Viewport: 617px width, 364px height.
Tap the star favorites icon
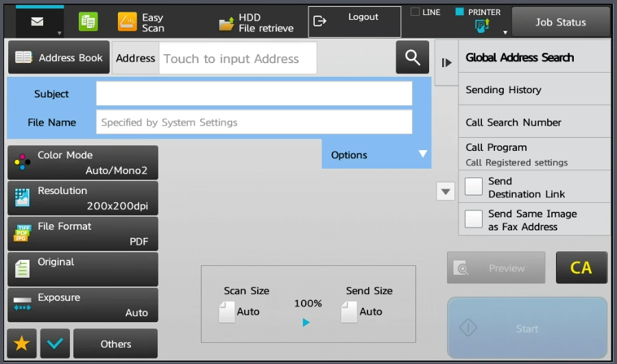[22, 343]
